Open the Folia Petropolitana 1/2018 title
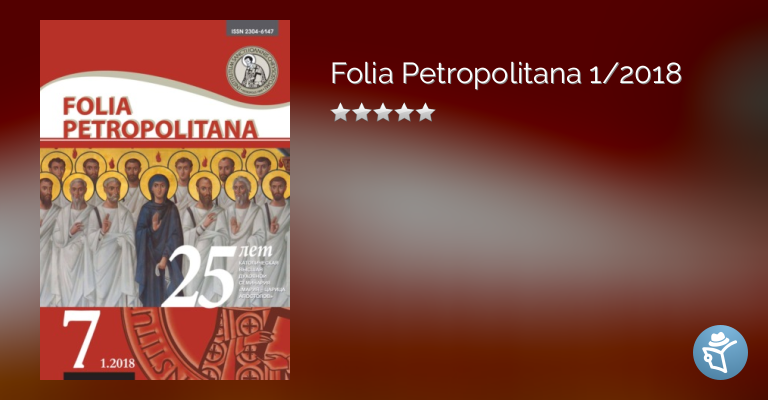The width and height of the screenshot is (768, 400). (x=506, y=73)
